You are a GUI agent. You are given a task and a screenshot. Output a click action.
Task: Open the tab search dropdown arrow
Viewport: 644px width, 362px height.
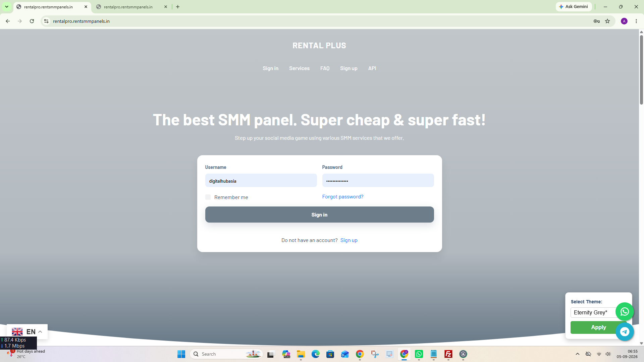(x=7, y=7)
